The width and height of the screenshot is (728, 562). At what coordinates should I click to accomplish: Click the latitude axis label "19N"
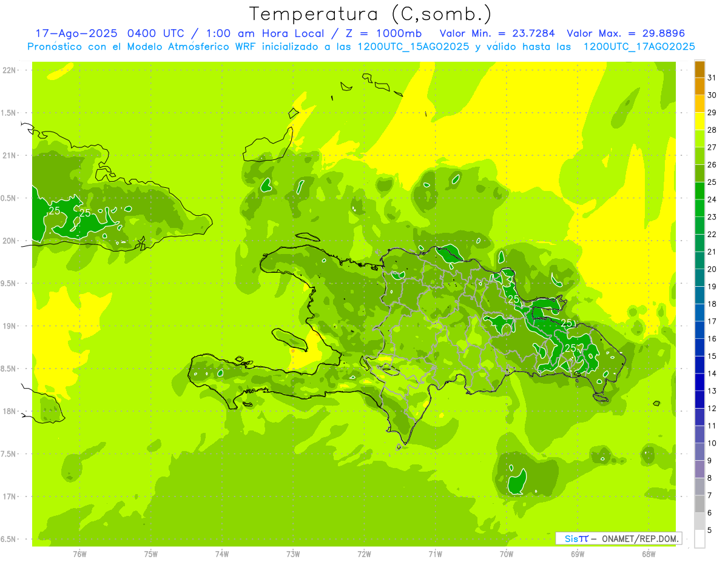pos(8,326)
